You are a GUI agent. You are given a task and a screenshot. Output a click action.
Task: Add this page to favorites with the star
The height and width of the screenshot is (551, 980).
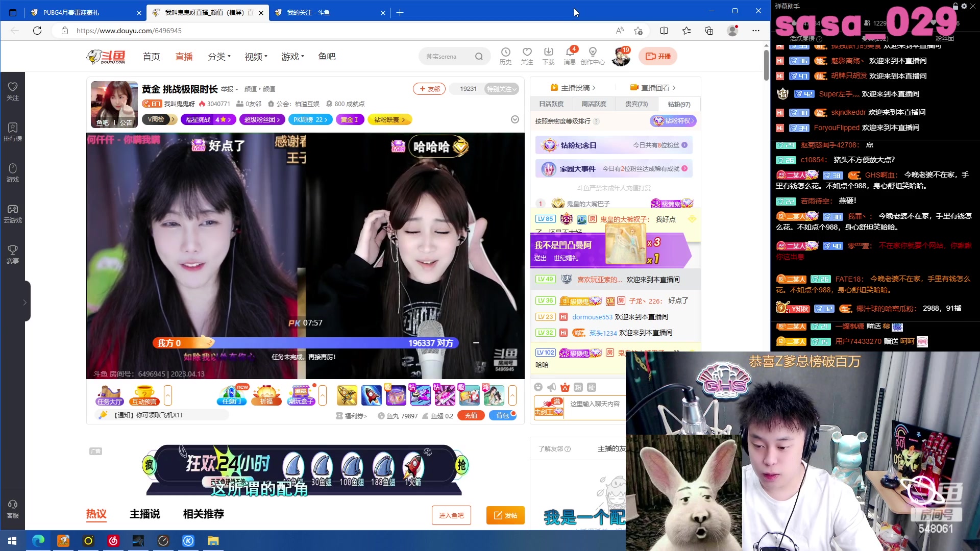pyautogui.click(x=638, y=31)
